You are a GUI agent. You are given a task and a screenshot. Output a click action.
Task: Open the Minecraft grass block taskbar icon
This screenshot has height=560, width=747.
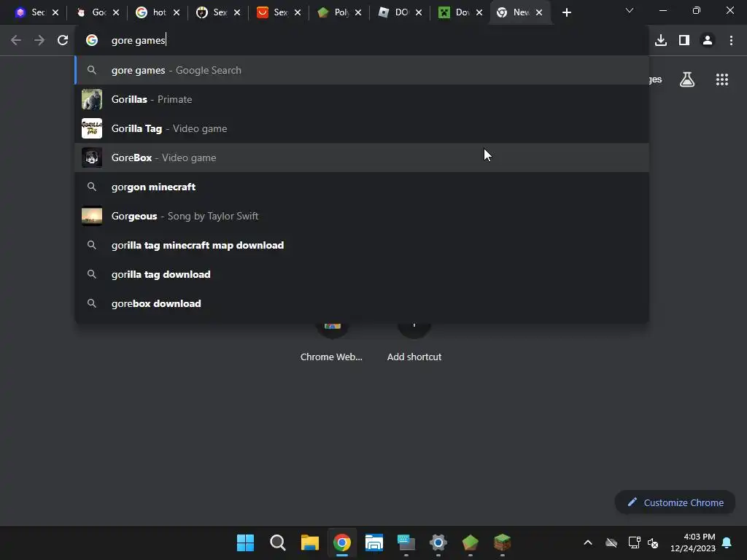[502, 542]
